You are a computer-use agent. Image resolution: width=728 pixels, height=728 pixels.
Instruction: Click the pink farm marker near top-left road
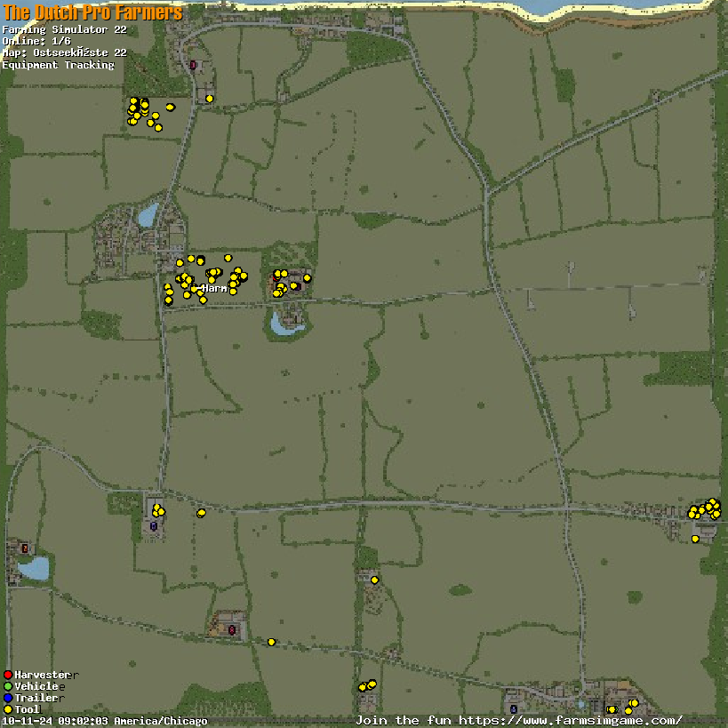[x=193, y=65]
